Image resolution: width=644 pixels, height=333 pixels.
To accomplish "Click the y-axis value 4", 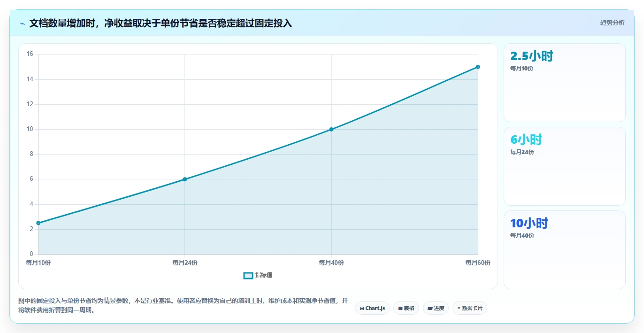I will coord(31,204).
